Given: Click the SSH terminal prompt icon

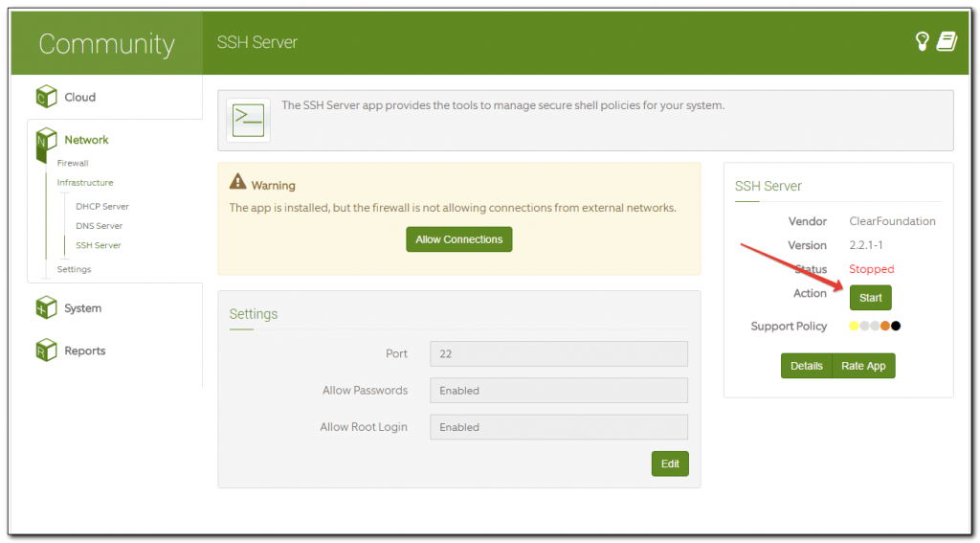Looking at the screenshot, I should coord(249,120).
